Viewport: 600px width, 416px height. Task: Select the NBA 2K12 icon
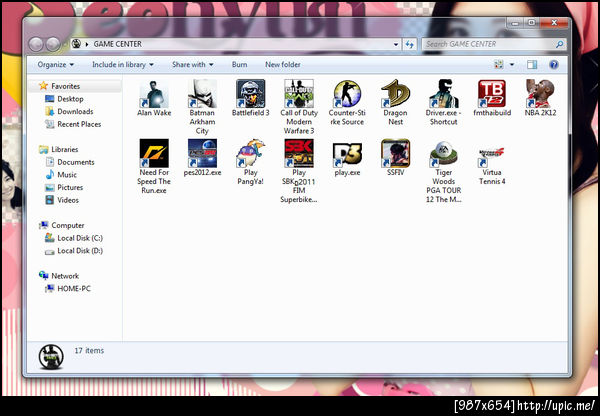click(x=540, y=98)
